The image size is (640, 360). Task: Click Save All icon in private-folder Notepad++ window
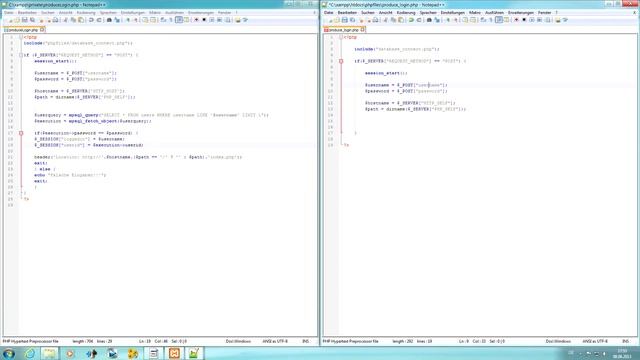coord(32,20)
